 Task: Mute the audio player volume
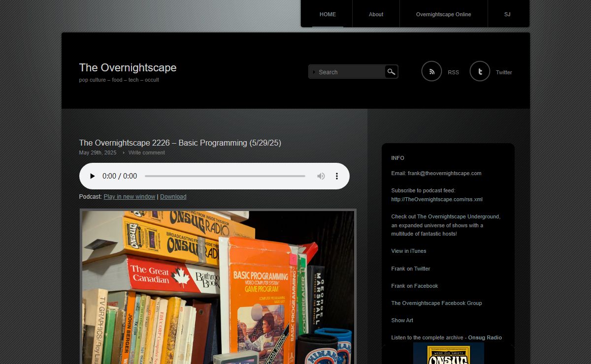(321, 176)
